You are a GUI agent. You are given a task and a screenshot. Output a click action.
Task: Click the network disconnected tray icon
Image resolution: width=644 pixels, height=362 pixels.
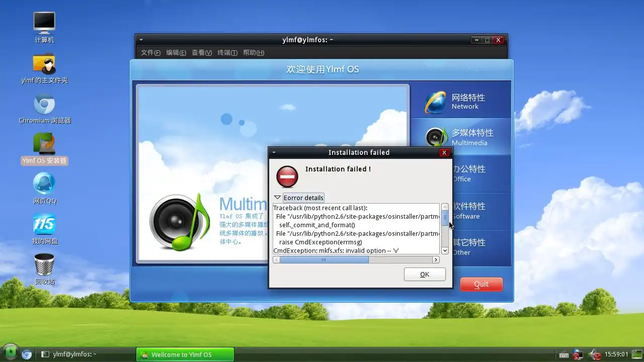pos(578,354)
